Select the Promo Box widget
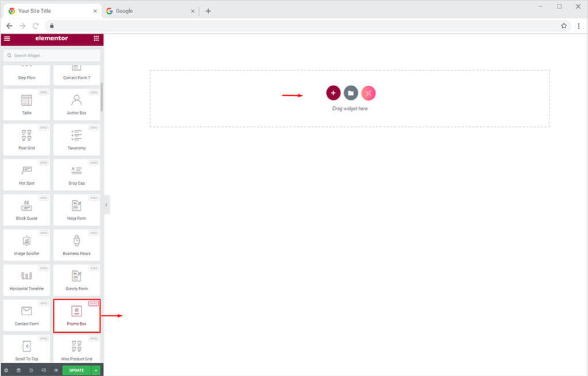This screenshot has width=588, height=376. 76,315
